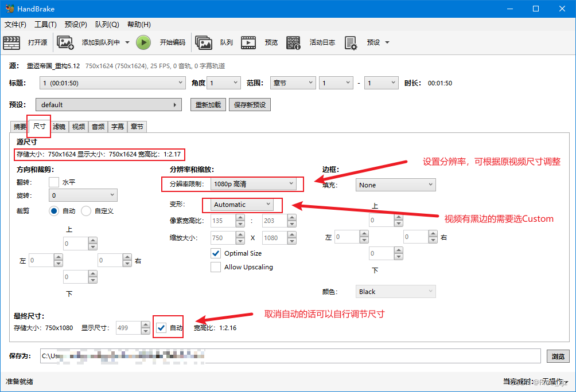This screenshot has height=392, width=576.
Task: Increase the top crop value stepper
Action: pos(93,240)
